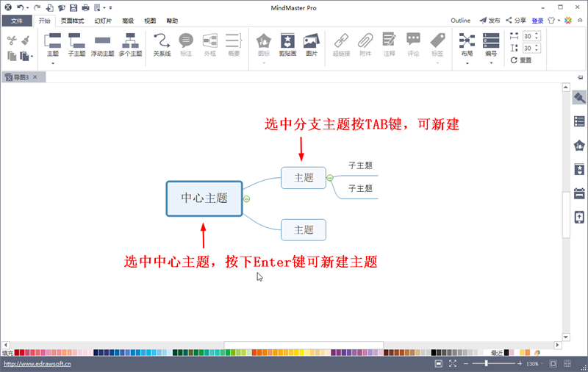Click the 概要 summary icon
This screenshot has height=372, width=588.
coord(234,45)
